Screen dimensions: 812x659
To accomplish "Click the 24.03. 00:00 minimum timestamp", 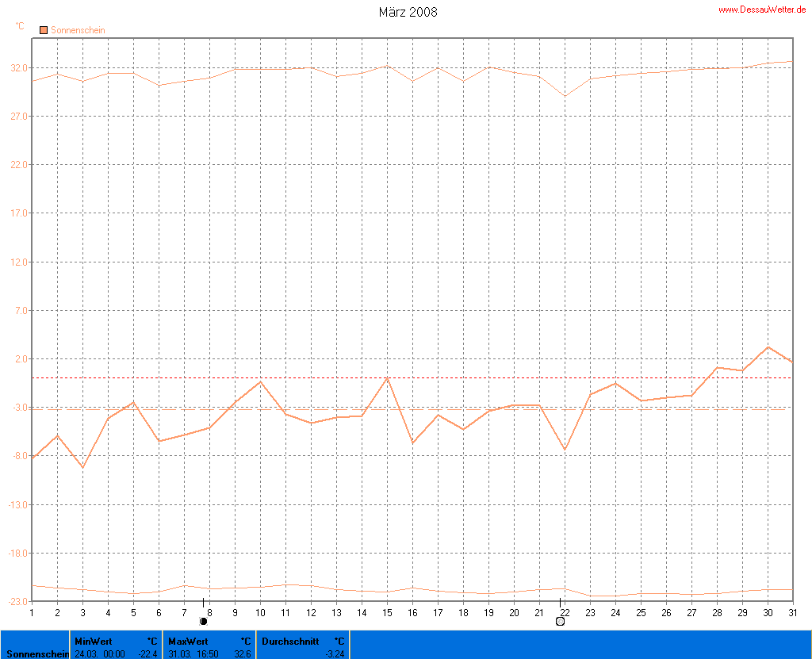I will pyautogui.click(x=100, y=653).
